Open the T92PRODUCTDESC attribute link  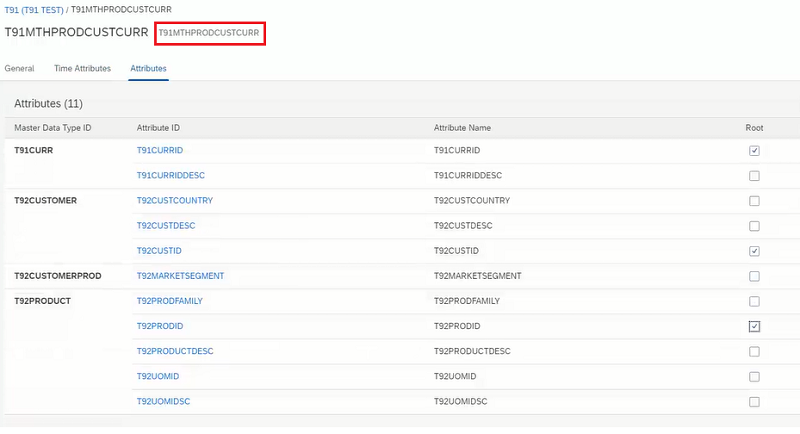(x=175, y=351)
